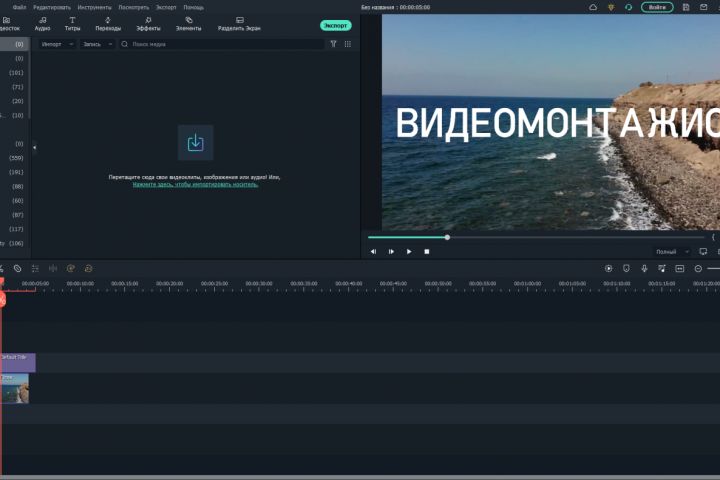Select the library folder with (106) items

coord(16,243)
